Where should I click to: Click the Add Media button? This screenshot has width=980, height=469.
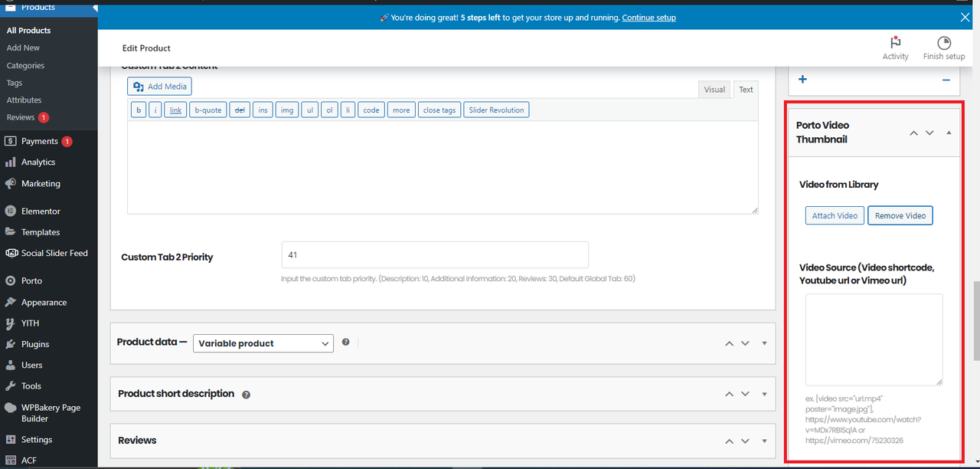pos(159,87)
